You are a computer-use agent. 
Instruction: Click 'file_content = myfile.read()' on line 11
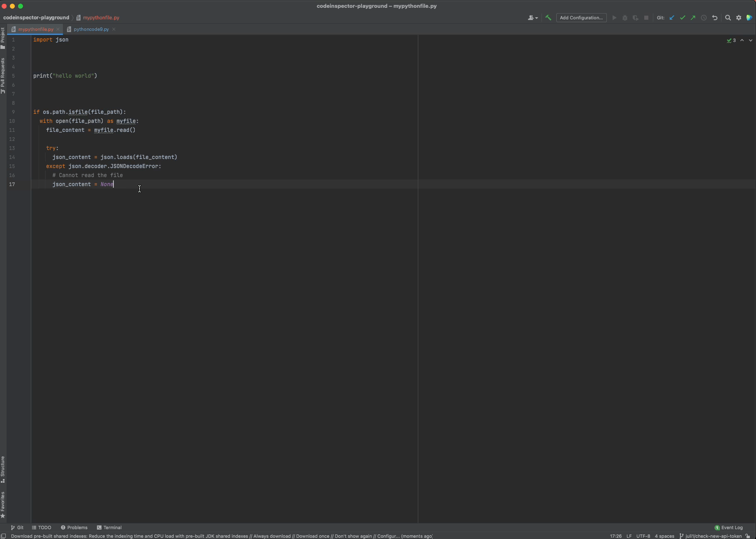91,130
